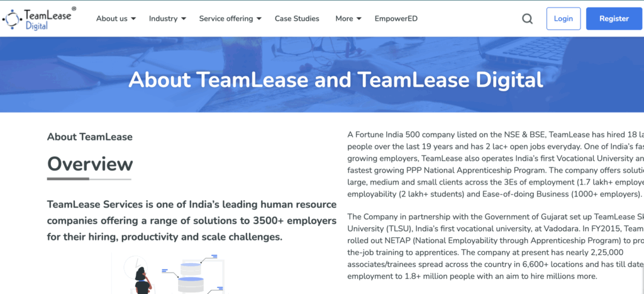Viewport: 644px width, 294px height.
Task: Expand the More dropdown arrow
Action: (359, 19)
